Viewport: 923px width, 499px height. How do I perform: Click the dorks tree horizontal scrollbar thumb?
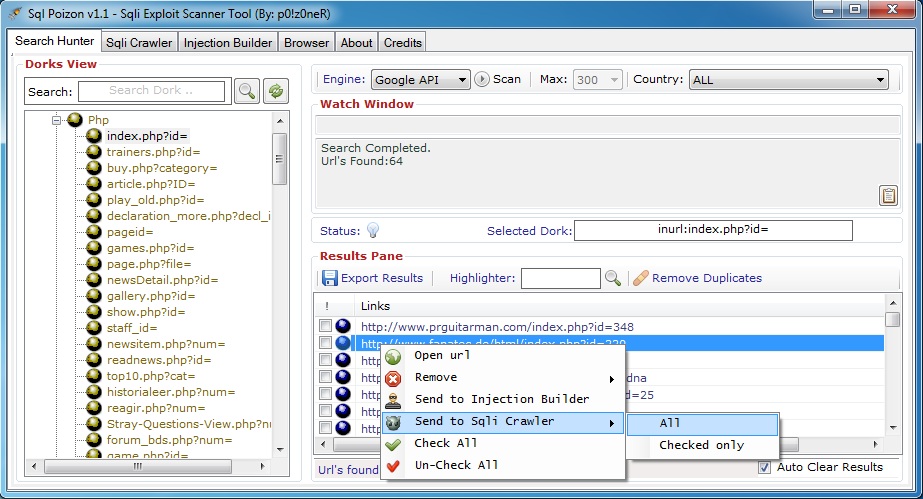pyautogui.click(x=138, y=467)
